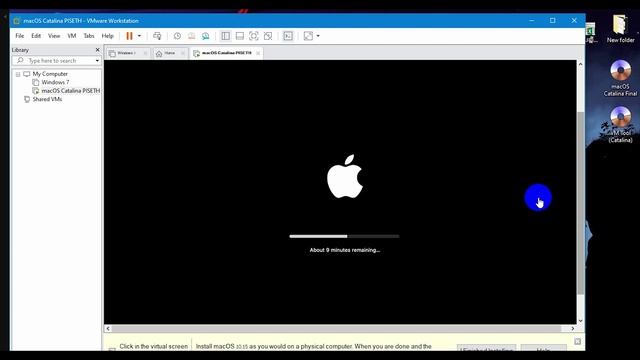
Task: Click the revert to snapshot icon
Action: tap(191, 36)
